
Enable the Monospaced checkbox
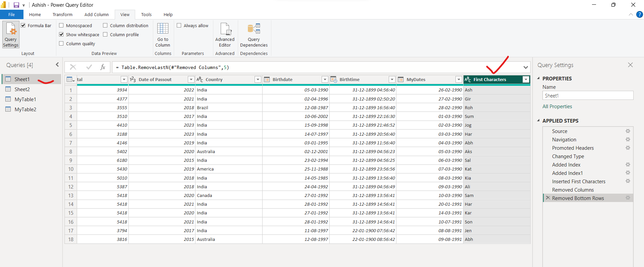61,25
